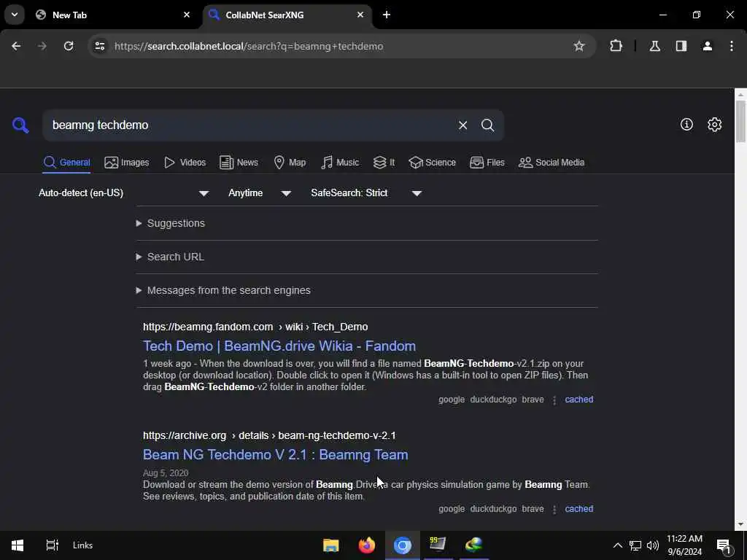This screenshot has height=560, width=747.
Task: Open Tech Demo BeamNG.drive Wikia result
Action: 279,346
